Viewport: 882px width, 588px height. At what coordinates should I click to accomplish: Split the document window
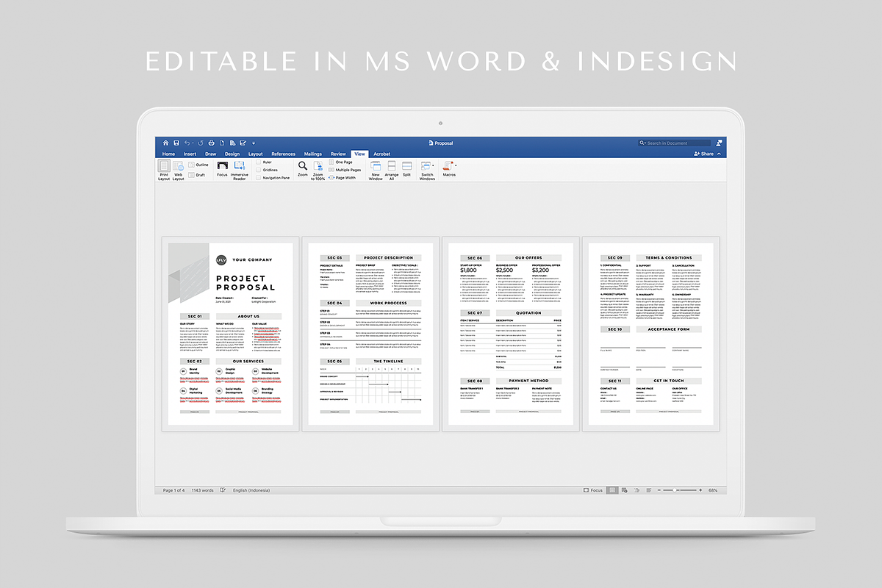click(406, 169)
